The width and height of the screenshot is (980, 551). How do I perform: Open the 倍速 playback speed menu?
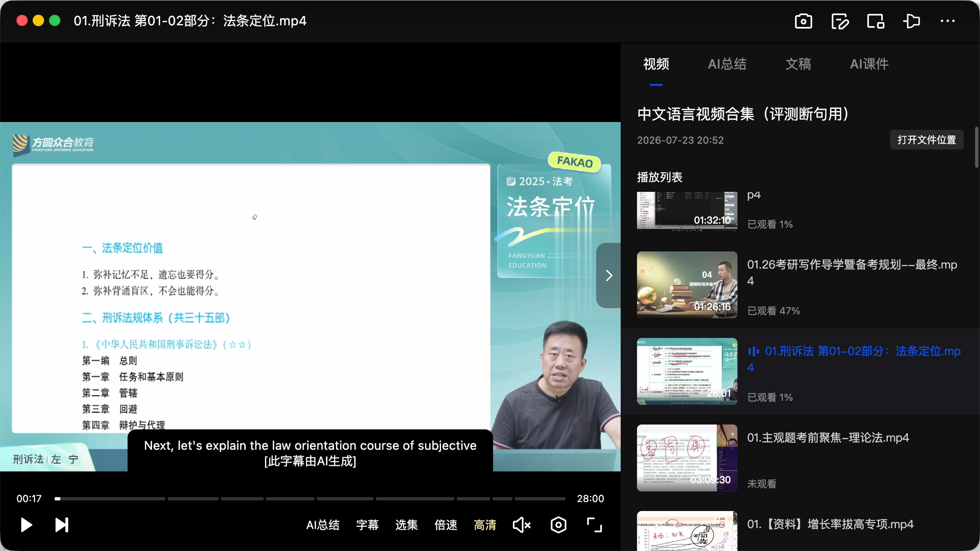point(445,525)
